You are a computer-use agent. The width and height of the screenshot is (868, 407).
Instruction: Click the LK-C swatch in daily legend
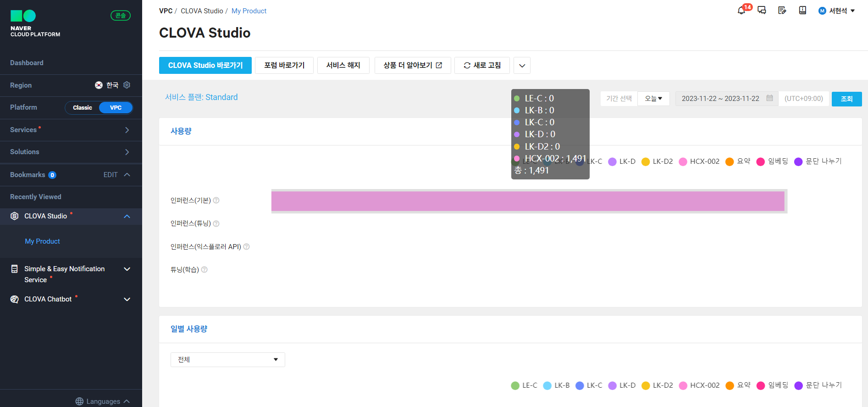click(x=580, y=386)
